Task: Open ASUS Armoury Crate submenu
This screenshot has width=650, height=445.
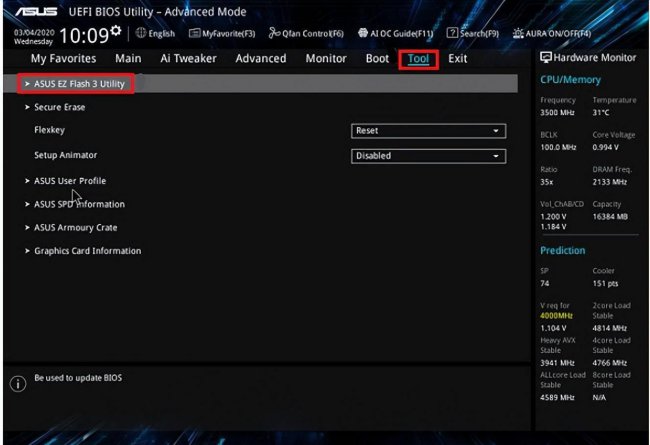Action: click(75, 228)
